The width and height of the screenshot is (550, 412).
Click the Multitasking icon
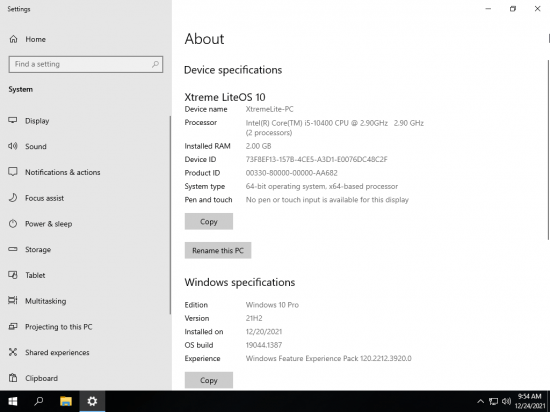pos(13,300)
